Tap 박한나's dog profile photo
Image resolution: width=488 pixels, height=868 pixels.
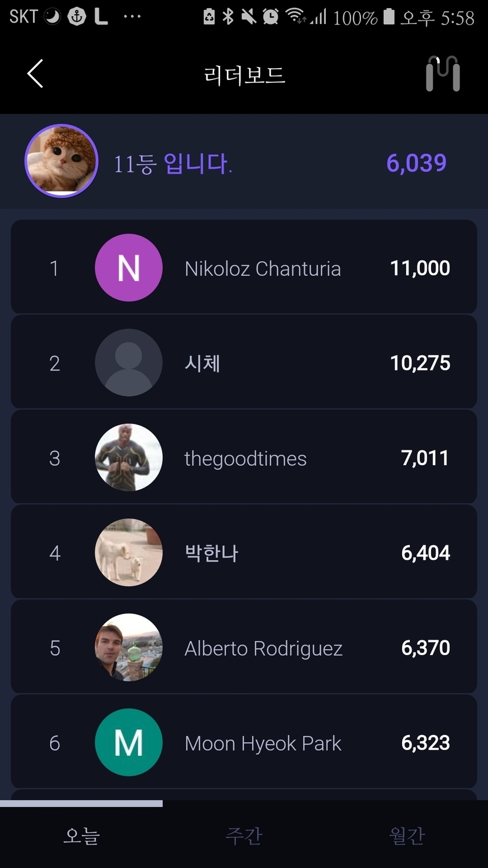tap(129, 553)
